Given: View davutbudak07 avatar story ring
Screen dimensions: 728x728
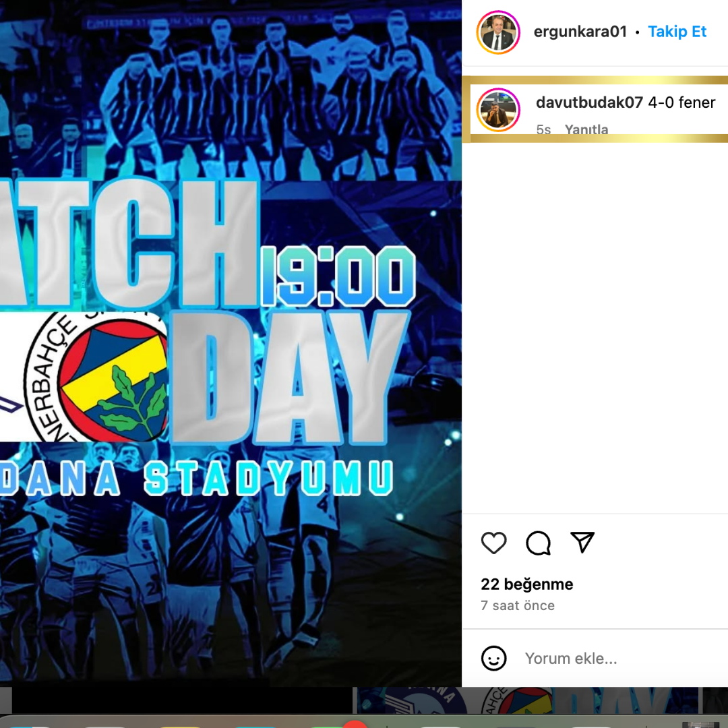Looking at the screenshot, I should point(498,110).
